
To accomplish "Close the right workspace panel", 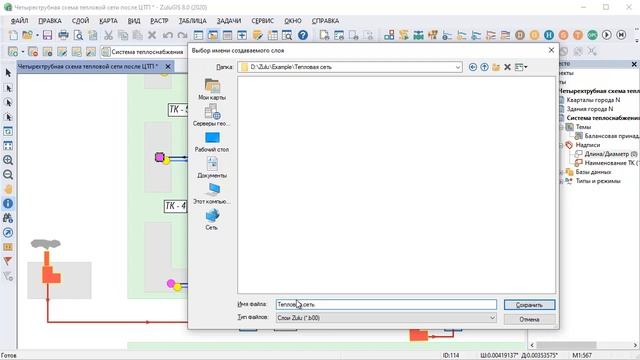I will coord(634,64).
